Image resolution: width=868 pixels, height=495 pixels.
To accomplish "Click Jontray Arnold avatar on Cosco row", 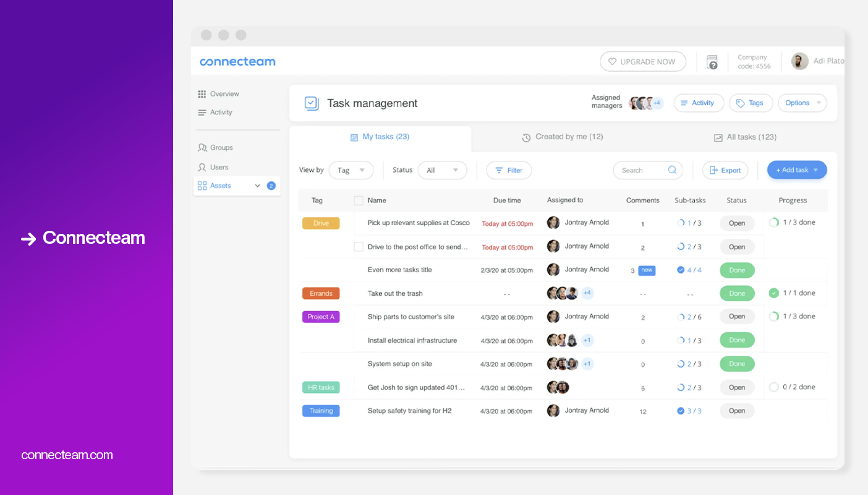I will coord(553,223).
